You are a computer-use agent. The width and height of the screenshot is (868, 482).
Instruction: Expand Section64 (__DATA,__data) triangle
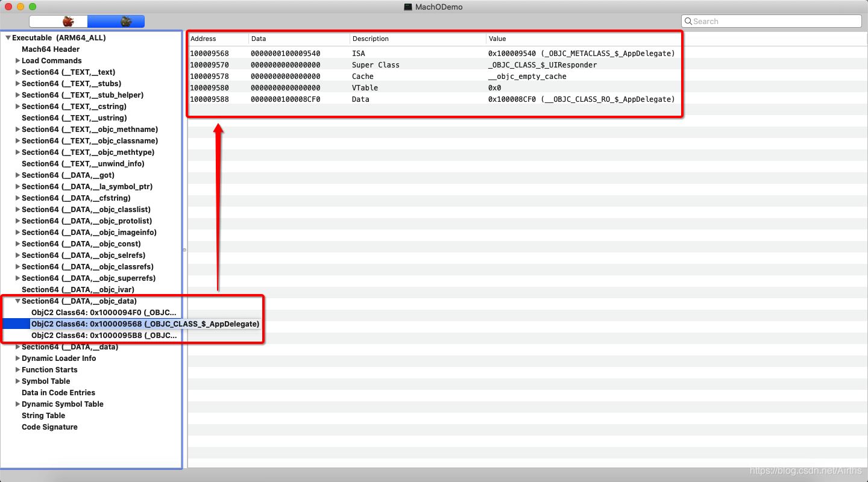(x=17, y=347)
